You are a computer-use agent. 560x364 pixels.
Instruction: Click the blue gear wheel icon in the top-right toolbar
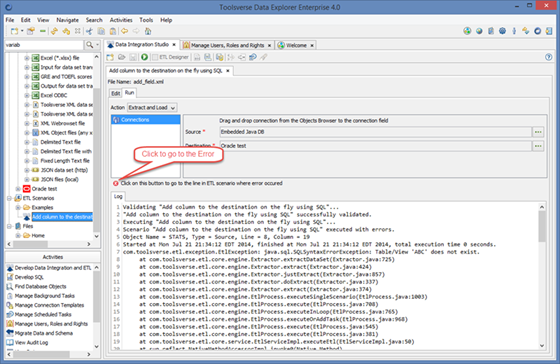(502, 31)
